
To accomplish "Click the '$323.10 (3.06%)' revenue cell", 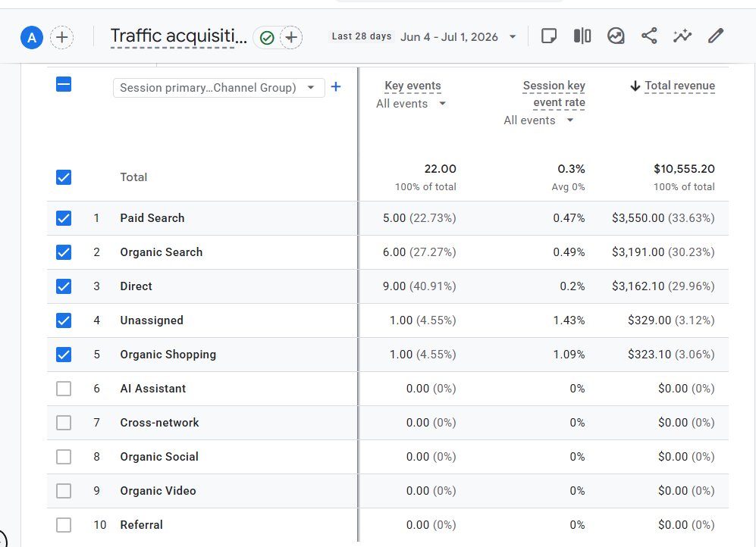I will tap(671, 355).
